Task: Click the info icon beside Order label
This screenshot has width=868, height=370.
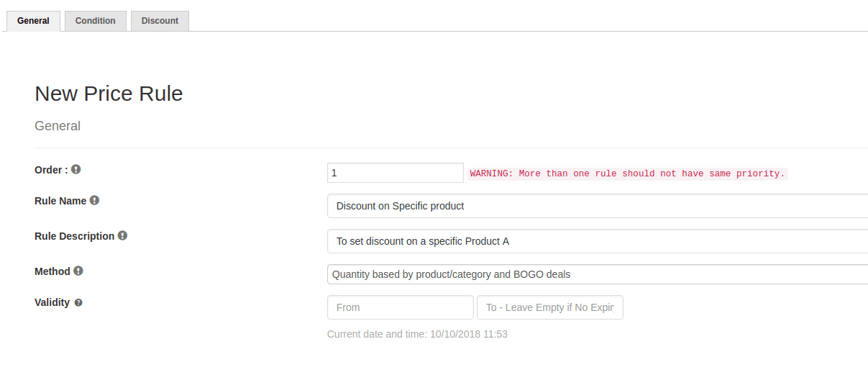Action: click(76, 170)
